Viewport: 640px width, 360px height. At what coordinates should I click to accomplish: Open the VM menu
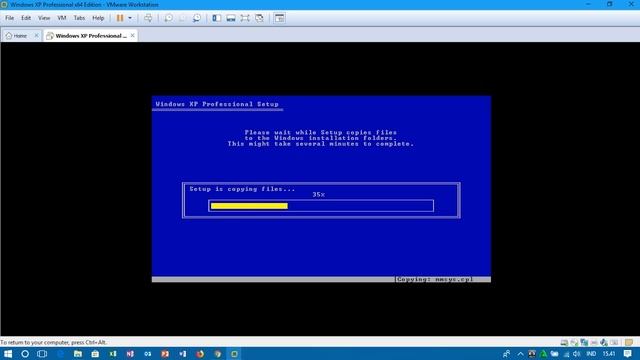coord(62,18)
